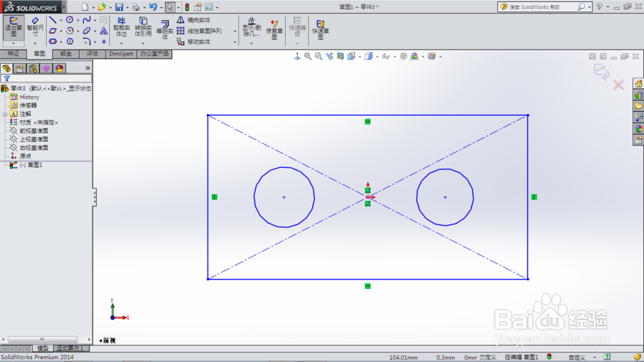
Task: Select the Arc sketch tool
Action: tap(70, 31)
